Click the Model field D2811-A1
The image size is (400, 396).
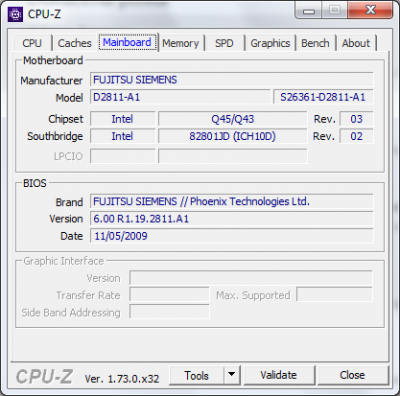(180, 97)
